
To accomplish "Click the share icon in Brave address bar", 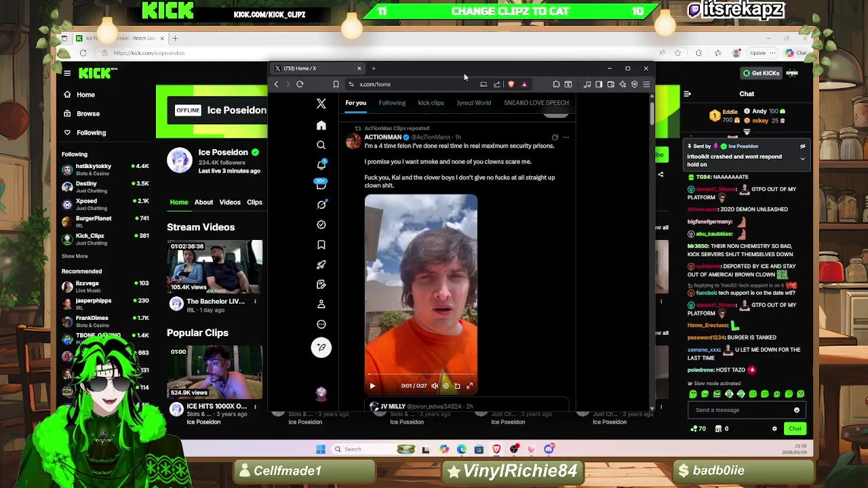I will coord(497,84).
